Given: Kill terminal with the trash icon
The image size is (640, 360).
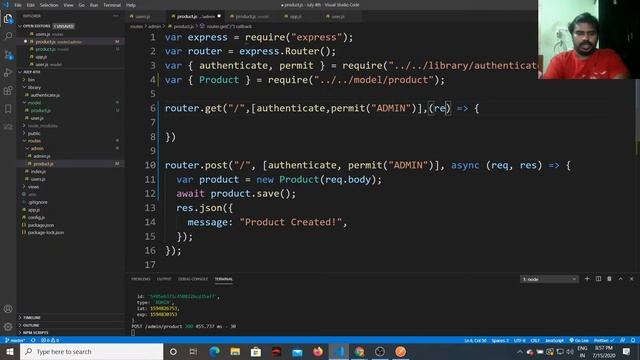Looking at the screenshot, I should click(x=609, y=279).
